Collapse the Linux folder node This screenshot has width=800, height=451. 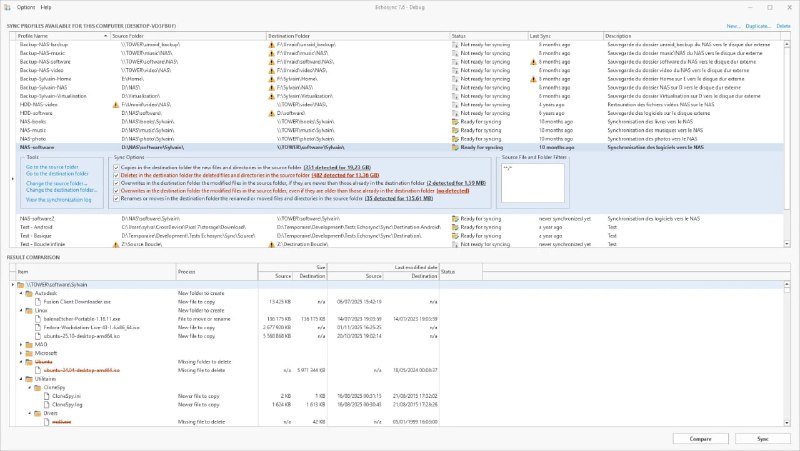(x=21, y=310)
